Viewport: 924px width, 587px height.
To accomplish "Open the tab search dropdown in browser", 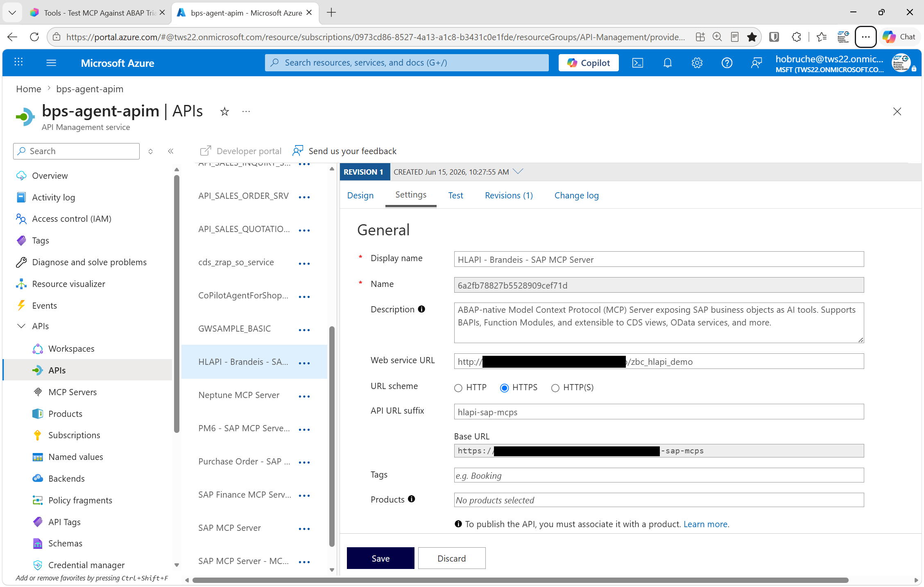I will coord(12,13).
